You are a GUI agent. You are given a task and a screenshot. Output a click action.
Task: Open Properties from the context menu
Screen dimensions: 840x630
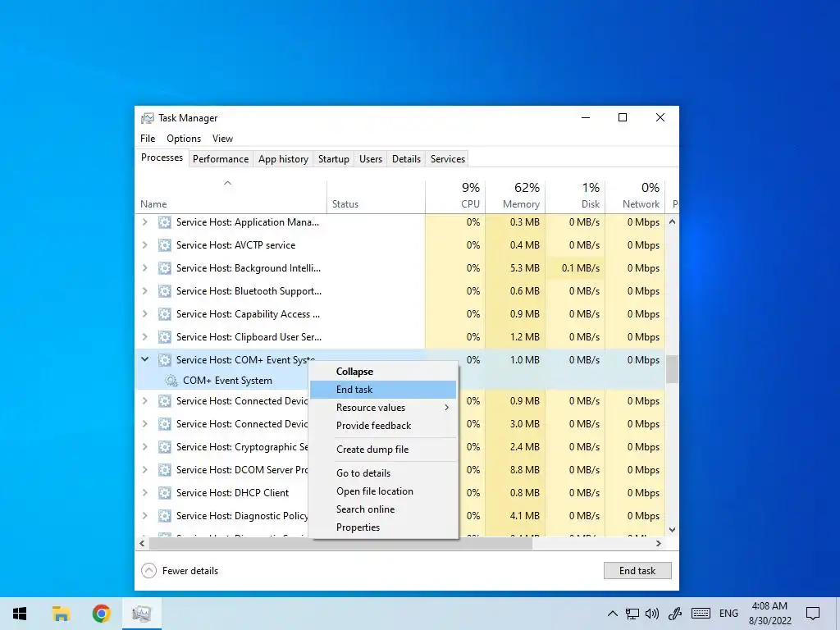click(x=383, y=527)
